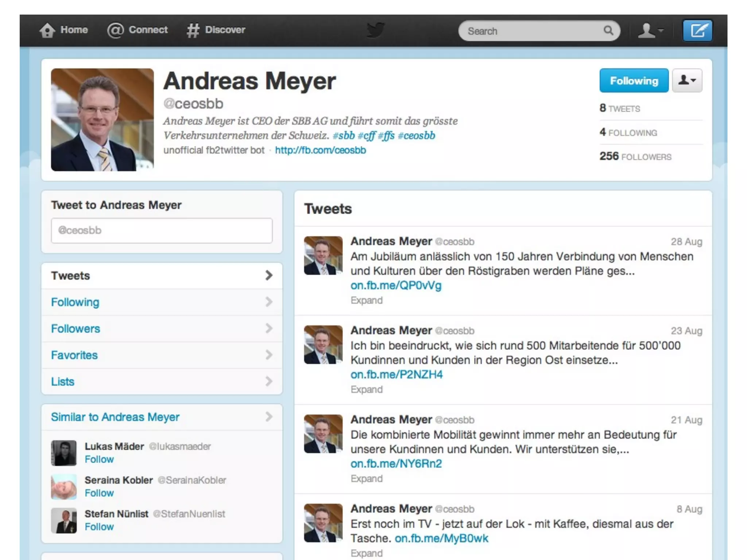The image size is (747, 560).
Task: Follow Seraina Kobler
Action: [x=99, y=493]
